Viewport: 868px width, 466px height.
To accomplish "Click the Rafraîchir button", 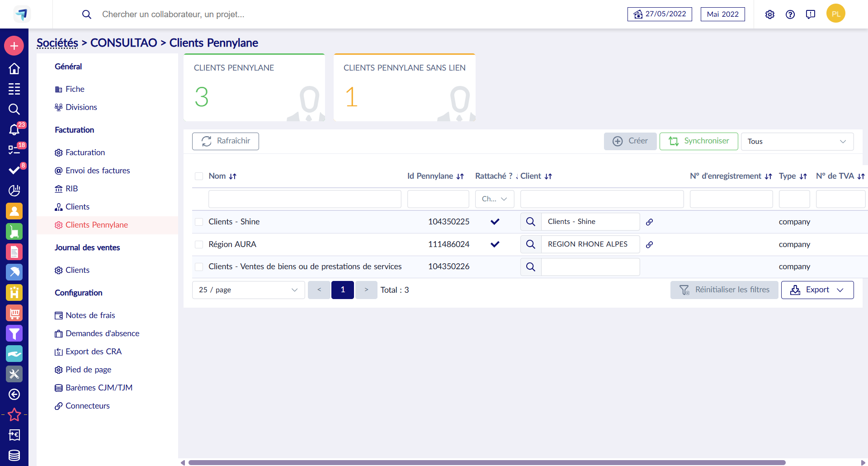I will pos(226,141).
